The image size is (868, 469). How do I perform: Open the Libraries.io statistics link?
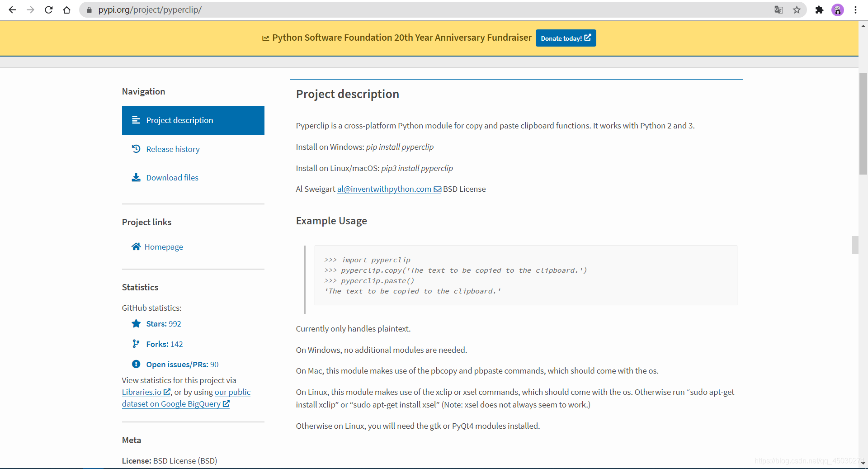142,392
